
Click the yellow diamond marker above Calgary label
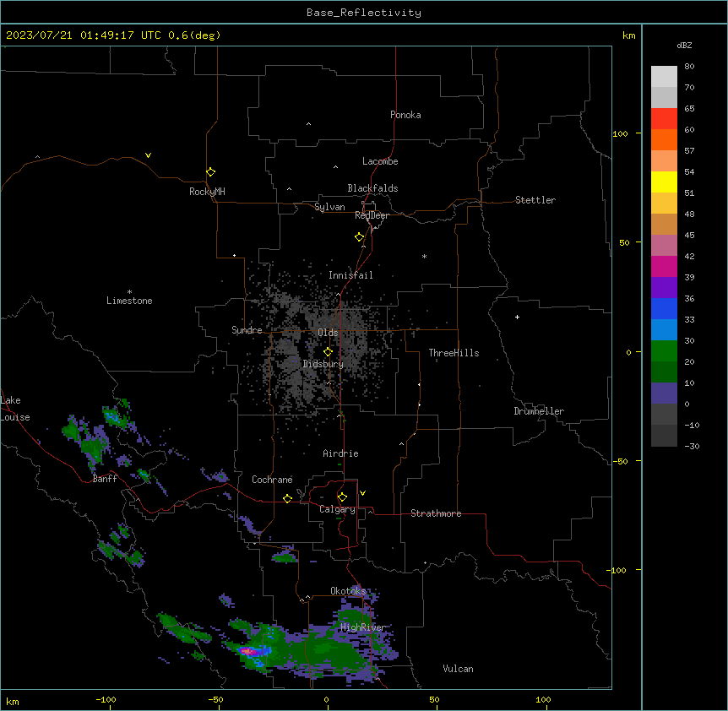click(342, 497)
